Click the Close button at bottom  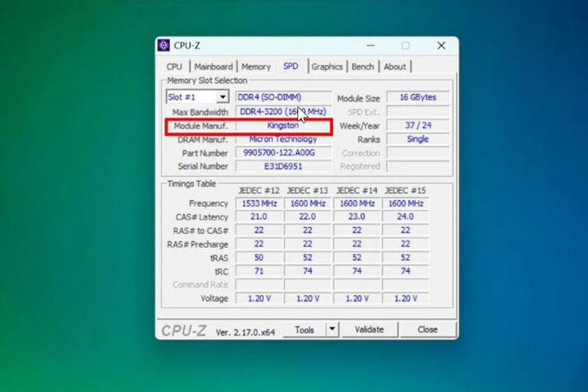(428, 329)
